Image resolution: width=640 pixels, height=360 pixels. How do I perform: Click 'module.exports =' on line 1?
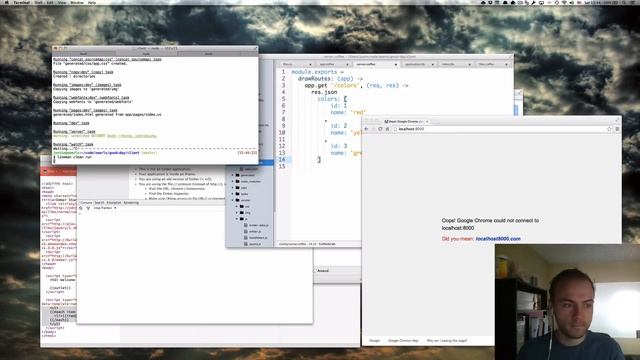click(x=318, y=72)
